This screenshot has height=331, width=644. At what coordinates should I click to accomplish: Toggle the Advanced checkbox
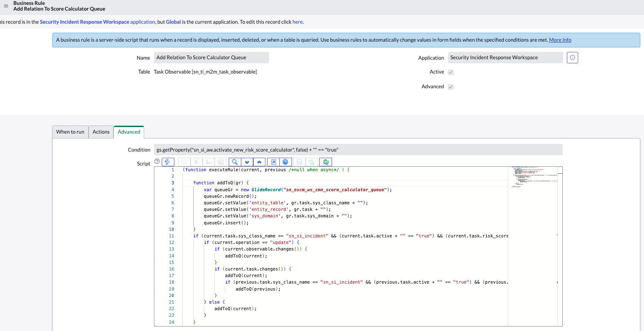click(451, 87)
